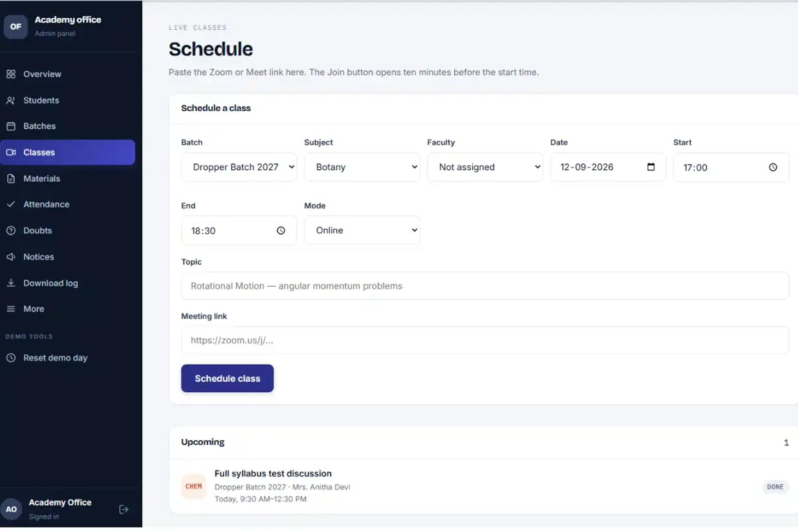Click the Materials document icon

(11, 179)
